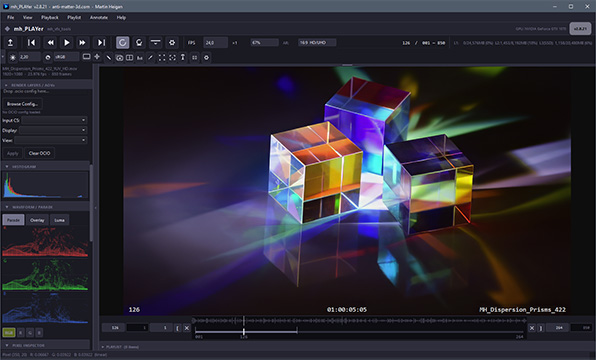The width and height of the screenshot is (596, 360).
Task: Click the grid overlay icon
Action: (195, 57)
